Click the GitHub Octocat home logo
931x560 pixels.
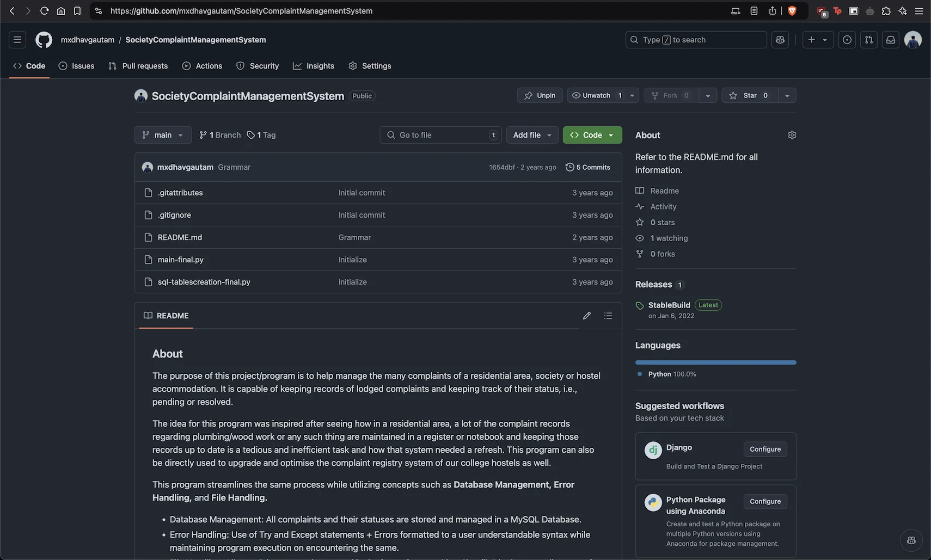(x=44, y=39)
